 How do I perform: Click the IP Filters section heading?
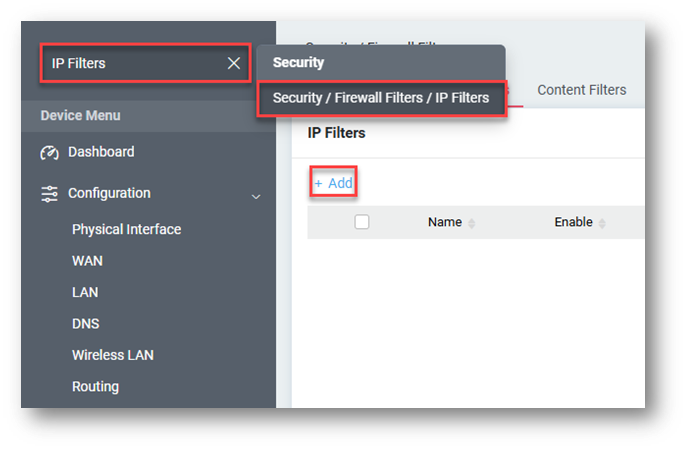[336, 133]
